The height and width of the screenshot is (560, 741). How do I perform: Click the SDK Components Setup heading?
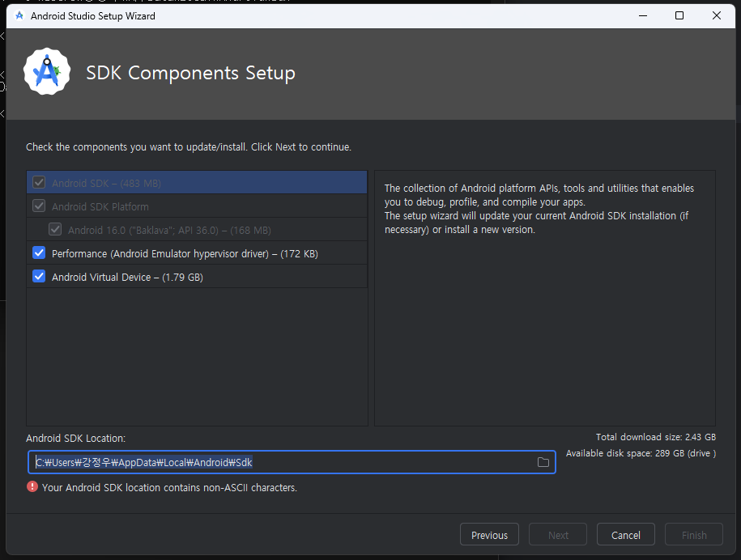(x=190, y=73)
